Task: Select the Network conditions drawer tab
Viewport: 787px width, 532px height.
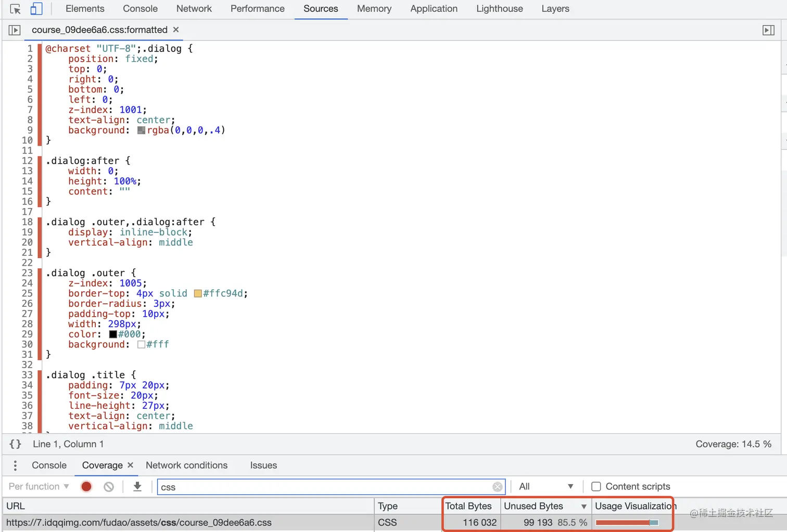Action: coord(186,465)
